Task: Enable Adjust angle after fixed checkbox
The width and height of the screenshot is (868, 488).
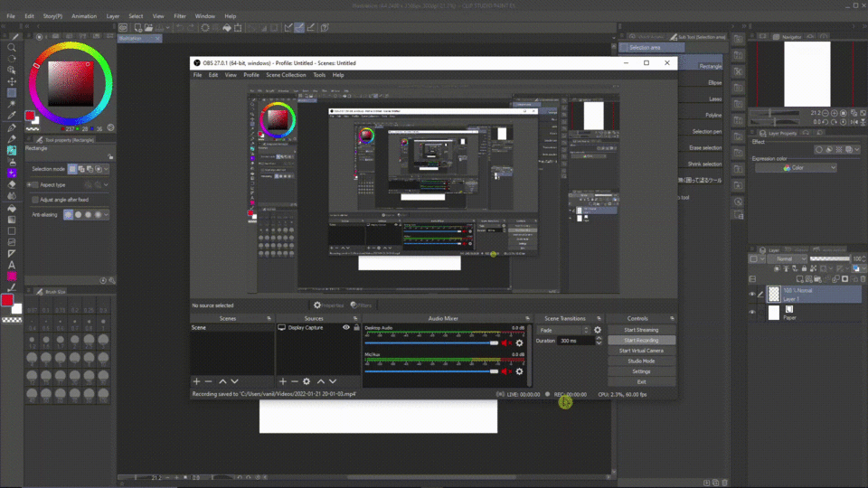Action: pyautogui.click(x=35, y=200)
